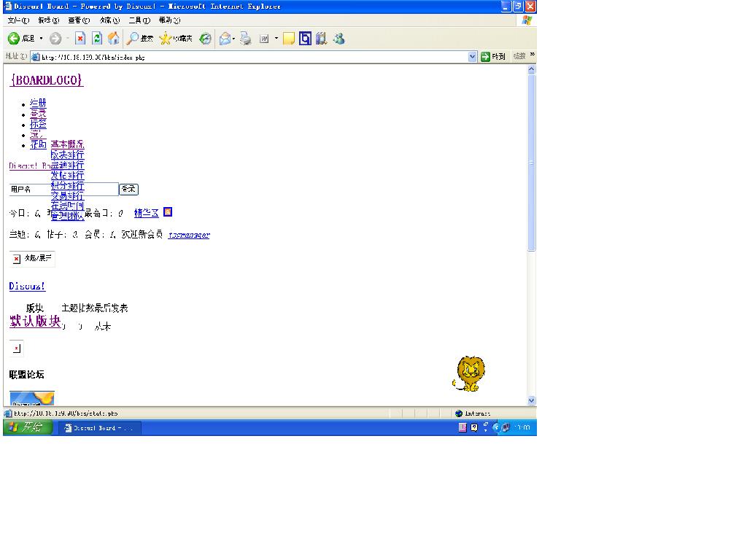Select 版块排行 in the dropdown list

(68, 155)
